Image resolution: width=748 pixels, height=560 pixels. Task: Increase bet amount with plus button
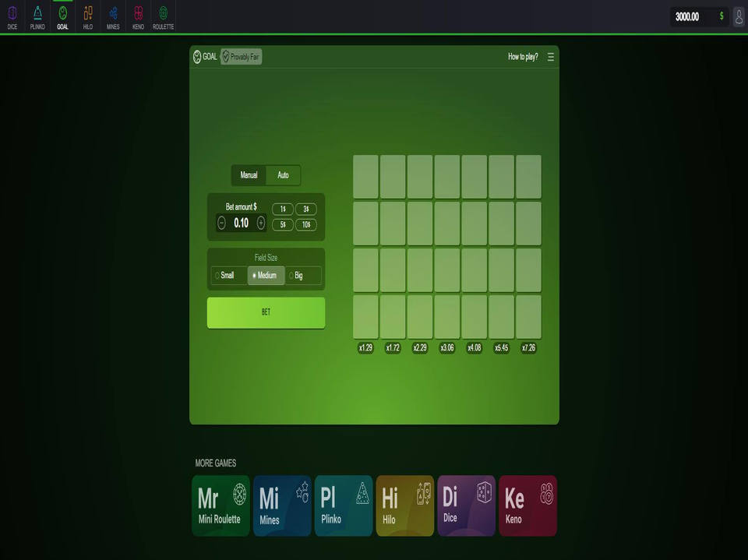pos(261,223)
